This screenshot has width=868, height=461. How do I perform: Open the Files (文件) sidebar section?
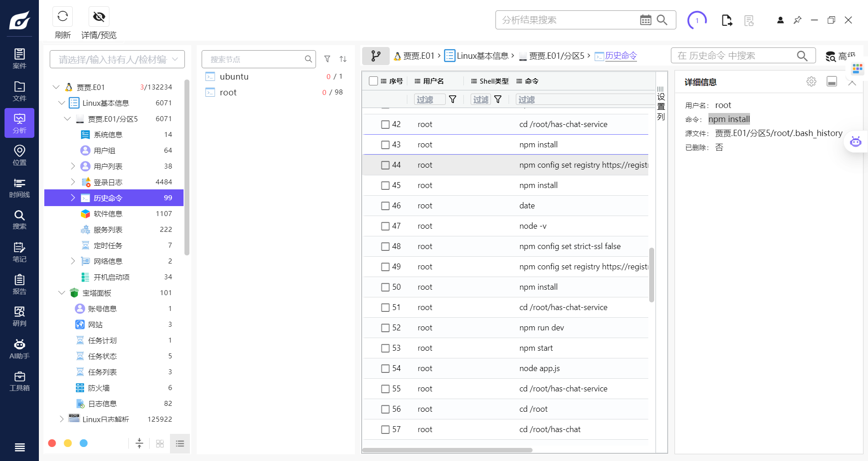tap(19, 91)
